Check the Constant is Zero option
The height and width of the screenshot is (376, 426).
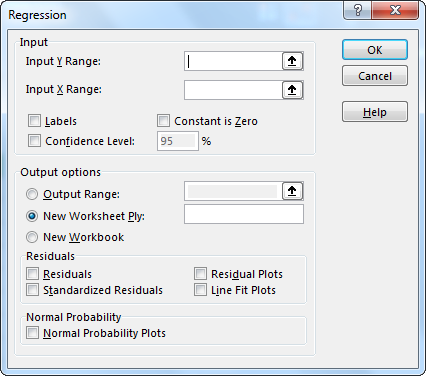163,121
